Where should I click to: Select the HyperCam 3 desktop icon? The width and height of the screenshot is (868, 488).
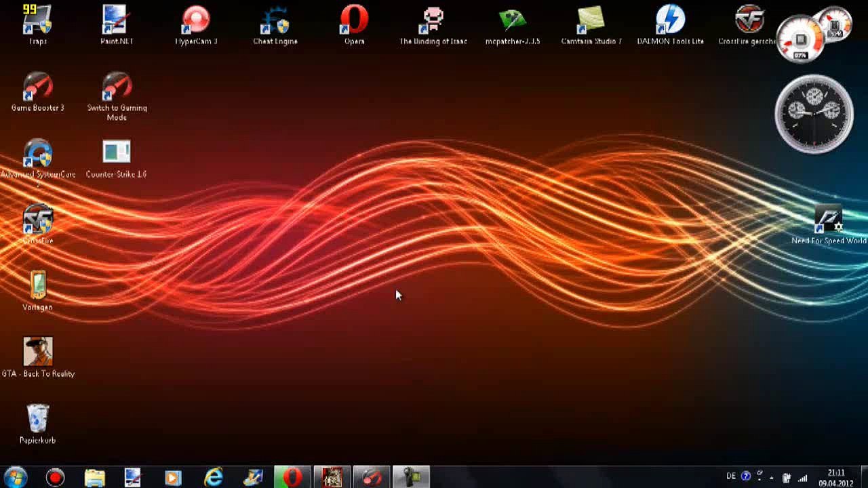coord(196,25)
